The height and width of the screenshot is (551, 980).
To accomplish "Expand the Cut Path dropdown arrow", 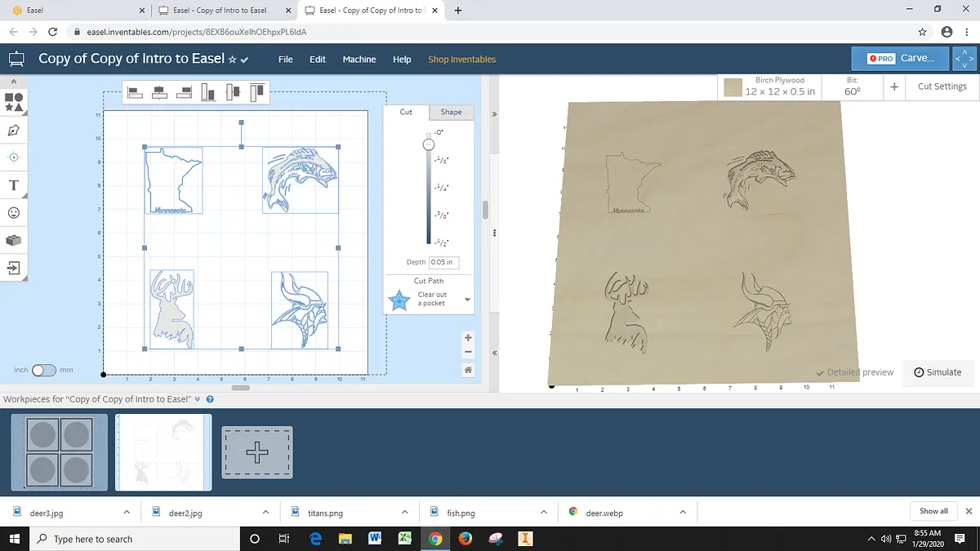I will pos(467,300).
